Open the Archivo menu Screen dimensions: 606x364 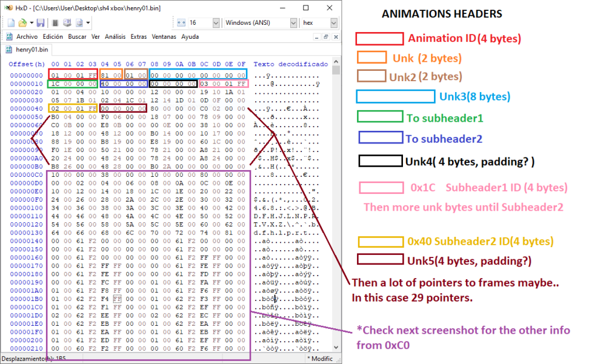pyautogui.click(x=27, y=36)
